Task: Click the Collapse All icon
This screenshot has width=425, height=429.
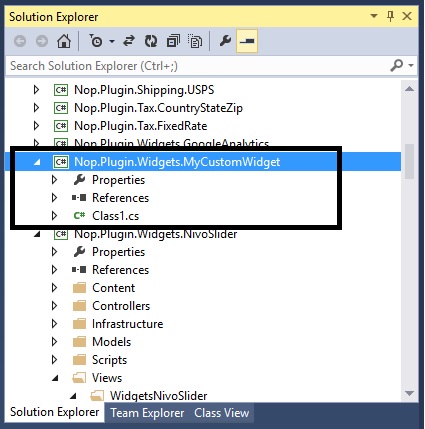Action: 173,41
